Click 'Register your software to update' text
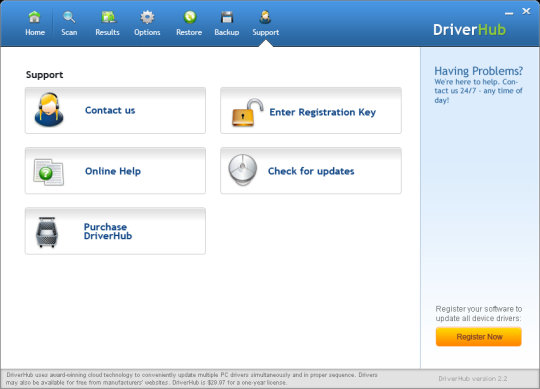The height and width of the screenshot is (389, 540). 479,314
